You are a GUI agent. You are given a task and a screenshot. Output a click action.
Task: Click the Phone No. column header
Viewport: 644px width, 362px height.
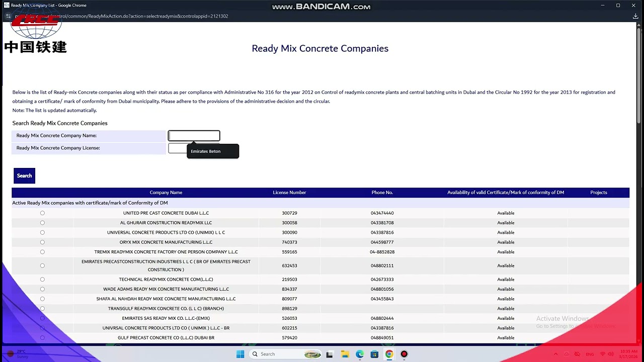click(382, 193)
